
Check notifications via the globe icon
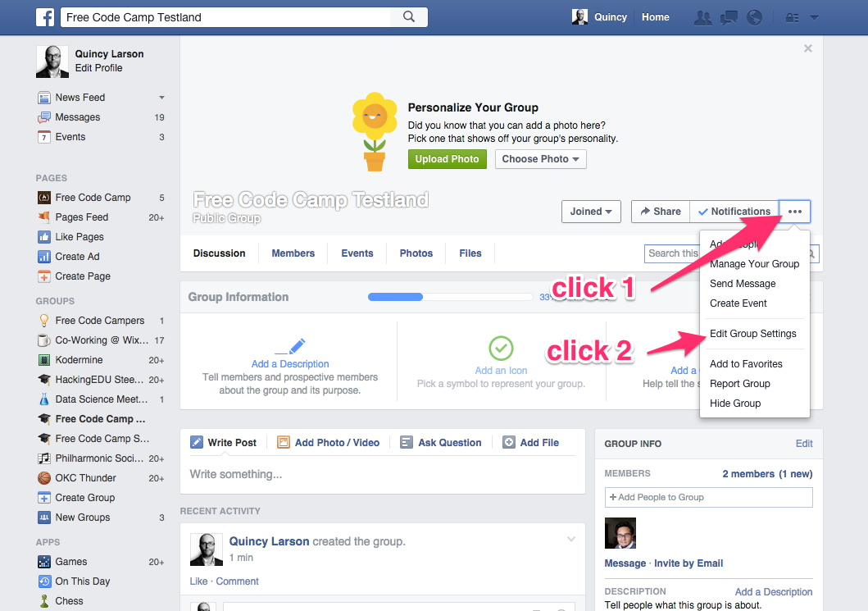[753, 16]
